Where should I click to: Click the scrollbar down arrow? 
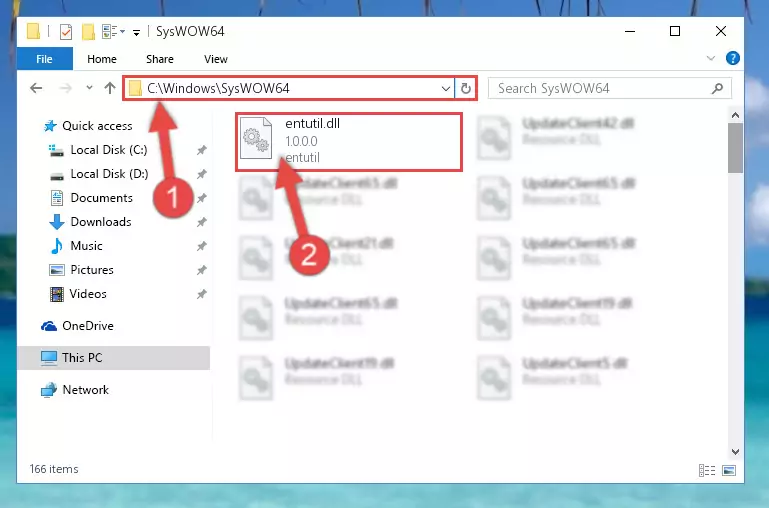tap(735, 452)
